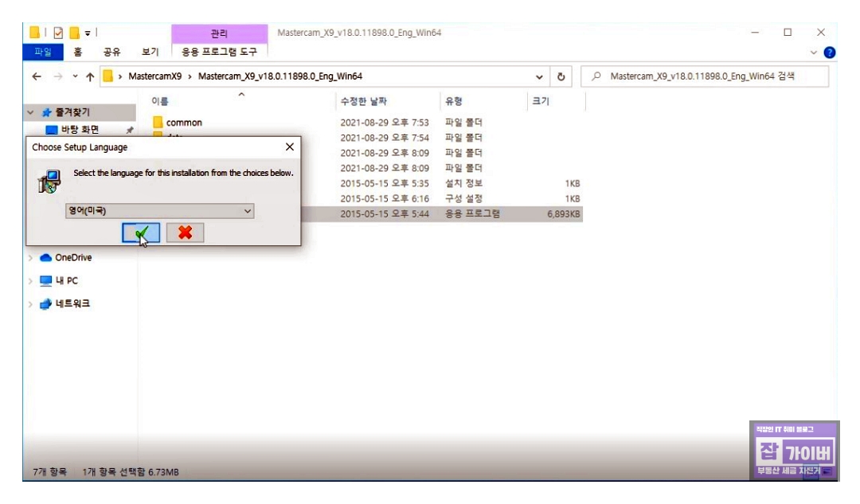Click the selected 2015-05-15 오후 5:44 row
Viewport: 860px width, 504px height.
point(442,214)
